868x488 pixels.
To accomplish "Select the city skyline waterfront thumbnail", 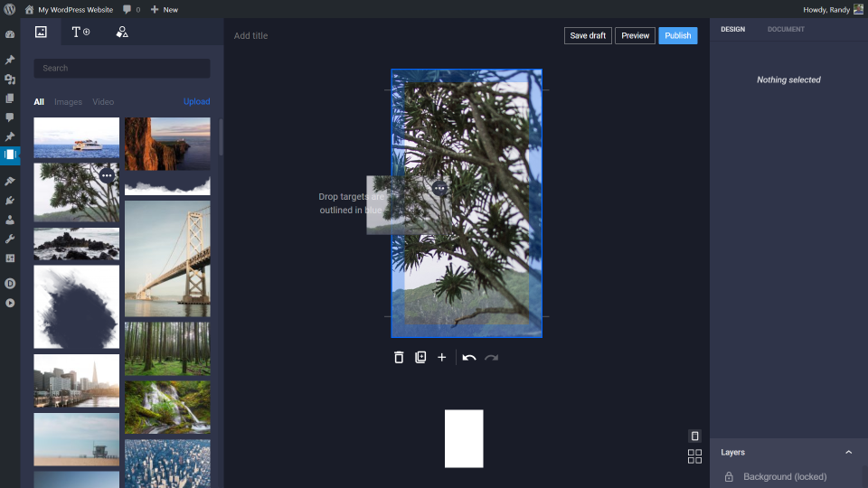I will [x=76, y=380].
